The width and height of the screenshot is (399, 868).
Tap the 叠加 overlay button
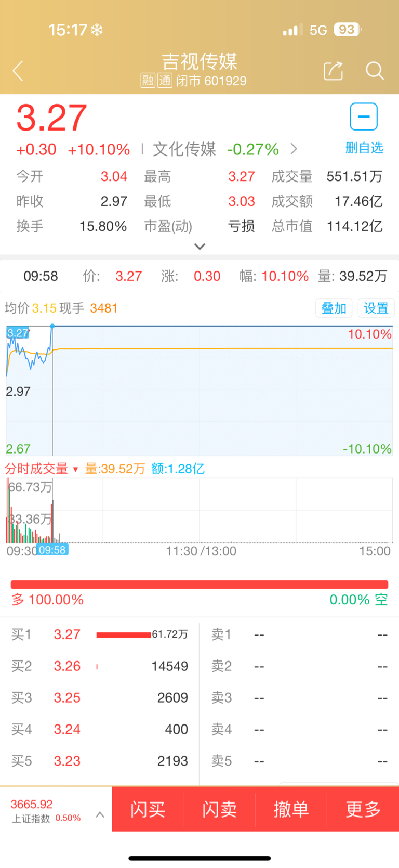[334, 308]
